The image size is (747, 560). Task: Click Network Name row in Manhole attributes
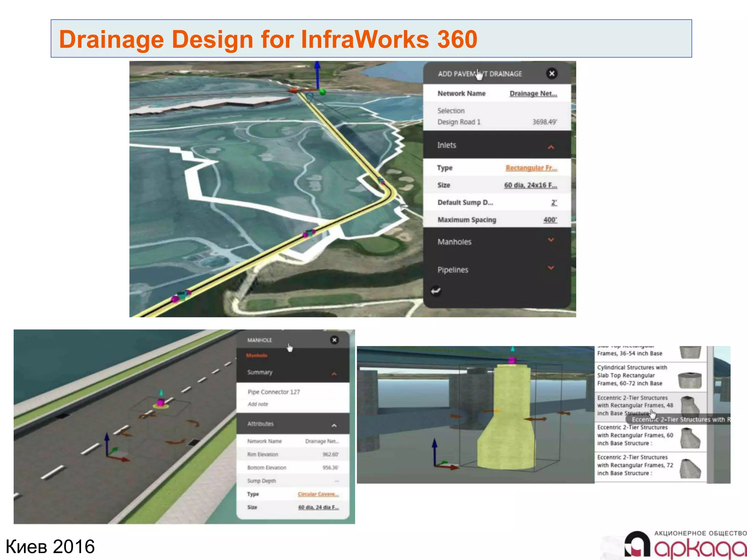pyautogui.click(x=293, y=441)
